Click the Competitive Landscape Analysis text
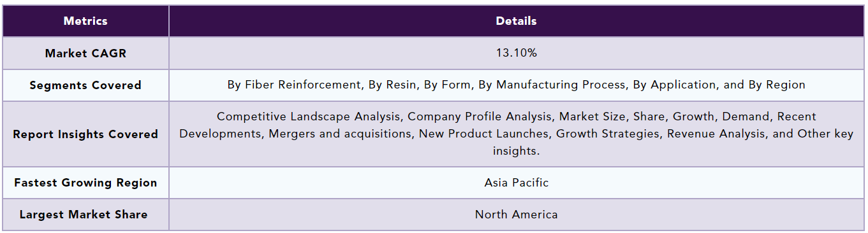This screenshot has width=868, height=233. pyautogui.click(x=309, y=117)
